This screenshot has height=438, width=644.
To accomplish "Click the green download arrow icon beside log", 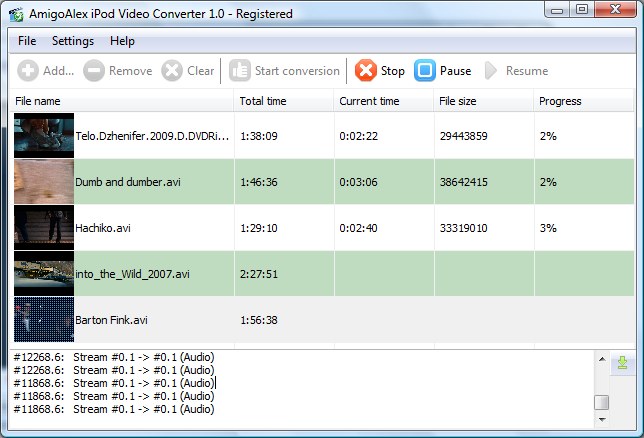I will click(622, 363).
